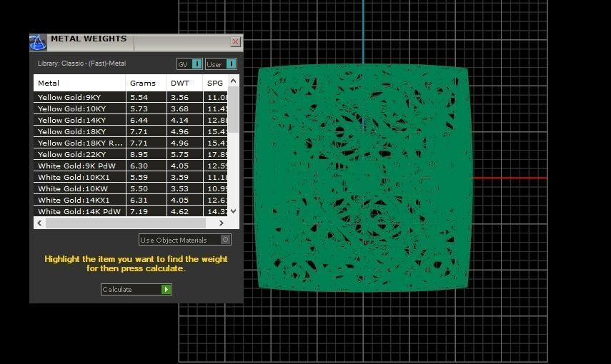The height and width of the screenshot is (364, 611).
Task: Click the green mesh object in viewport
Action: click(362, 178)
